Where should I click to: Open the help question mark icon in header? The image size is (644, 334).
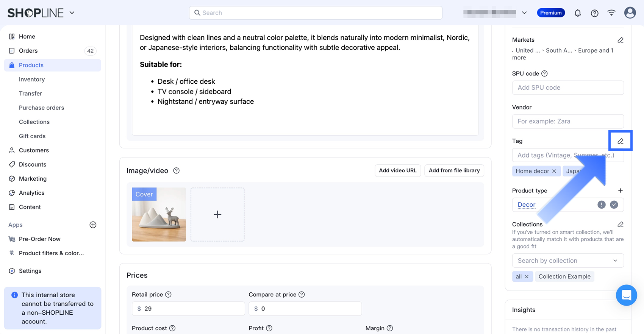click(x=594, y=13)
